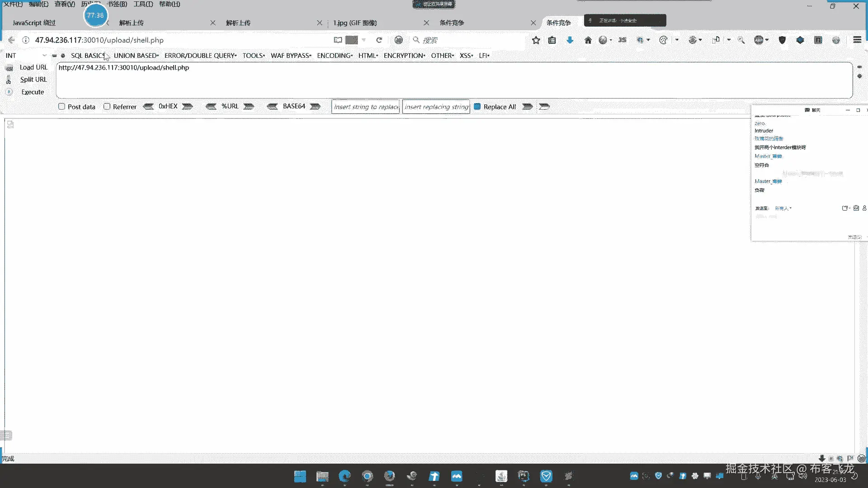Viewport: 868px width, 488px height.
Task: Click the Split URL icon
Action: 9,80
